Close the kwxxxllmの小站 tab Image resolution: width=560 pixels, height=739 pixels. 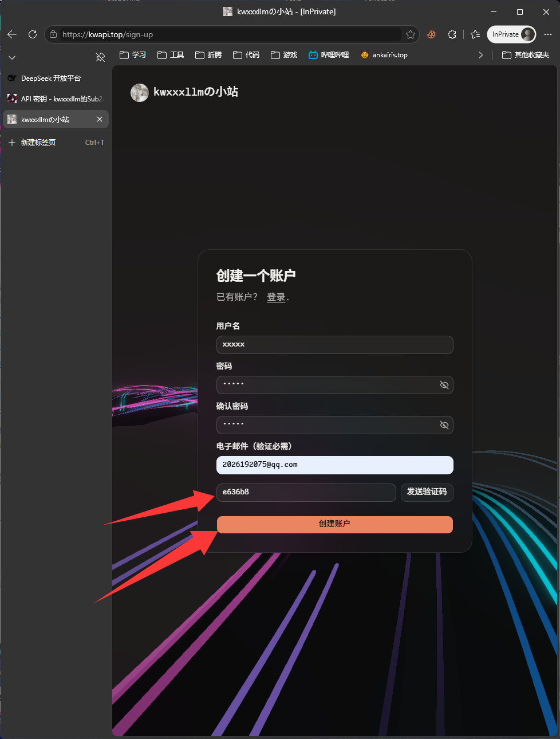point(100,119)
